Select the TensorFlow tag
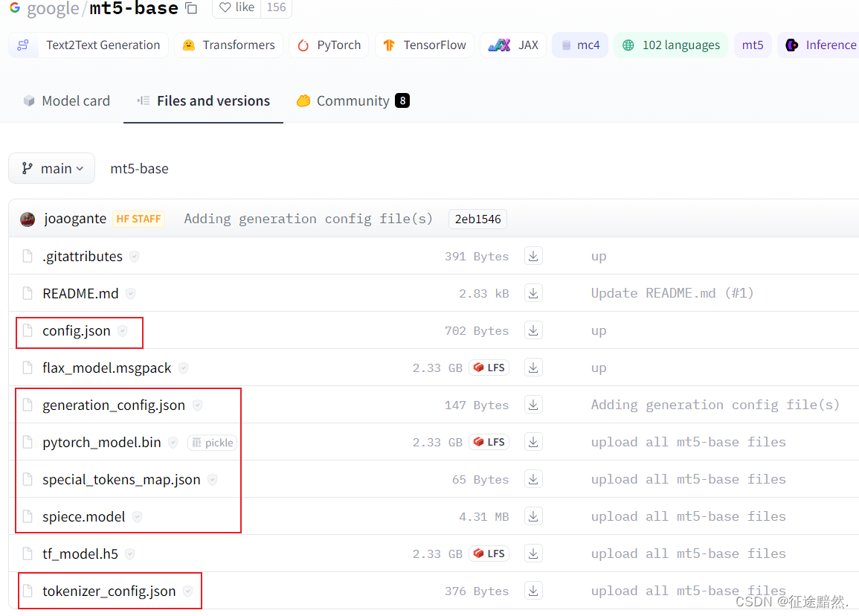Image resolution: width=859 pixels, height=616 pixels. [425, 45]
